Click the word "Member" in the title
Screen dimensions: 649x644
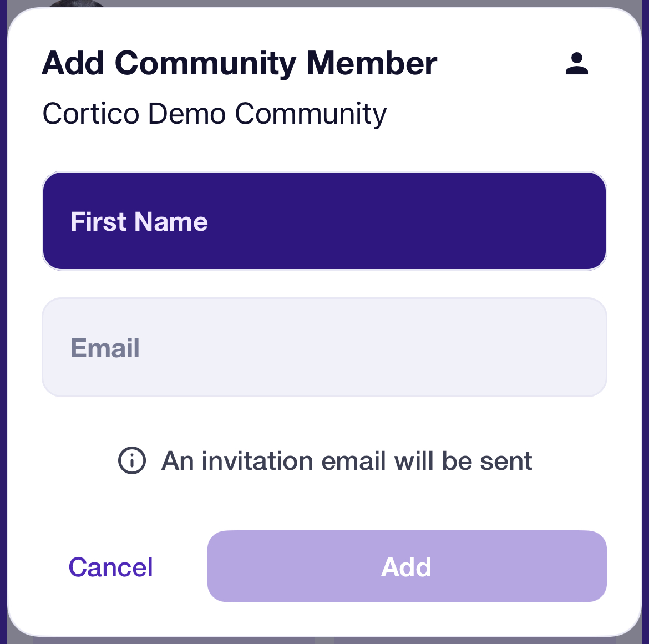coord(372,63)
